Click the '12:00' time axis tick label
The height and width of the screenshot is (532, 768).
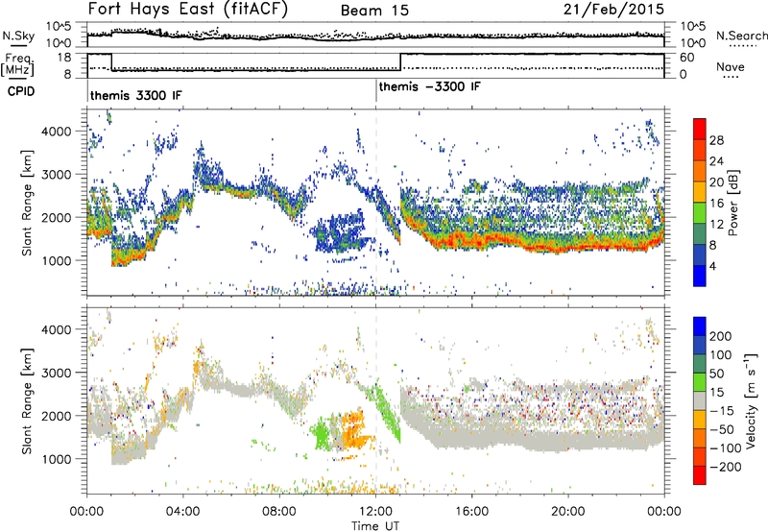click(375, 512)
